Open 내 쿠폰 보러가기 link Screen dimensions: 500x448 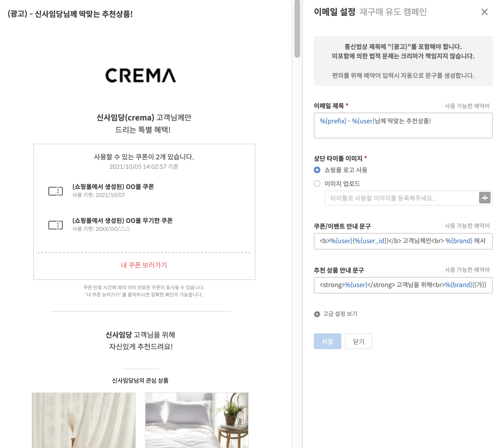(144, 265)
